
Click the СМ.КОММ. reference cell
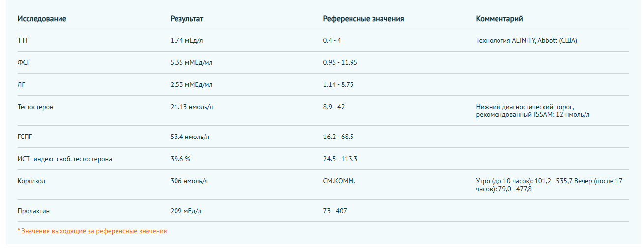pos(339,181)
